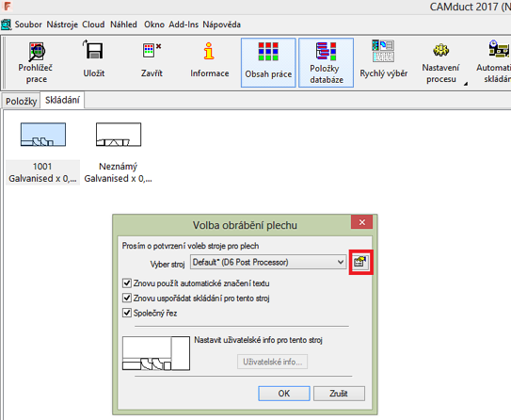Expand the Nastavení procesu arrow
This screenshot has height=420, width=511.
pos(466,84)
